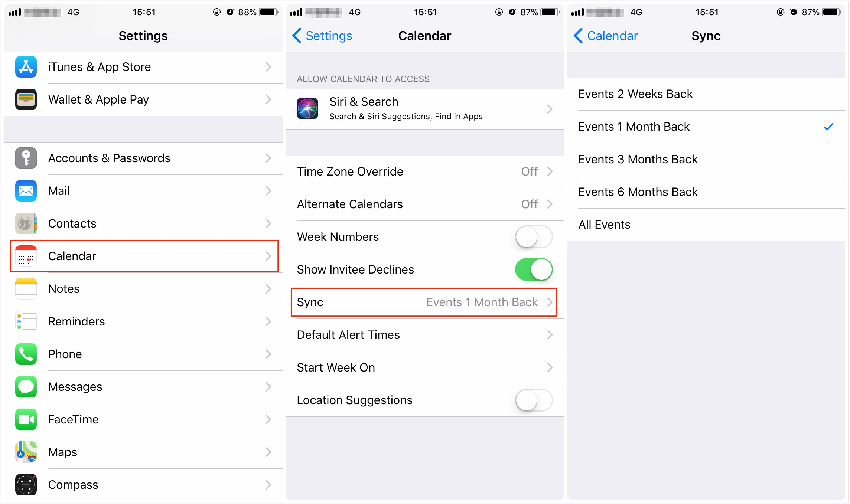The image size is (850, 504).
Task: Open Default Alert Times settings
Action: coord(424,335)
